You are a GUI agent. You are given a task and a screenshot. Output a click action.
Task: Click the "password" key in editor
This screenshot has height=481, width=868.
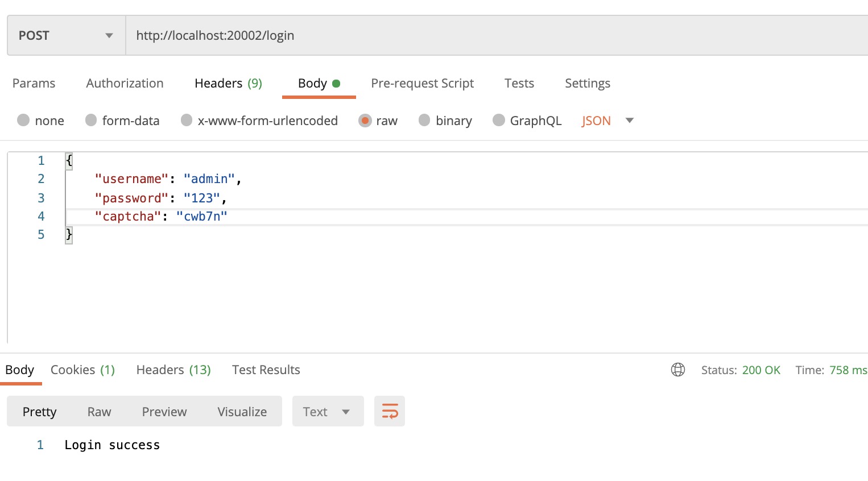(x=131, y=198)
